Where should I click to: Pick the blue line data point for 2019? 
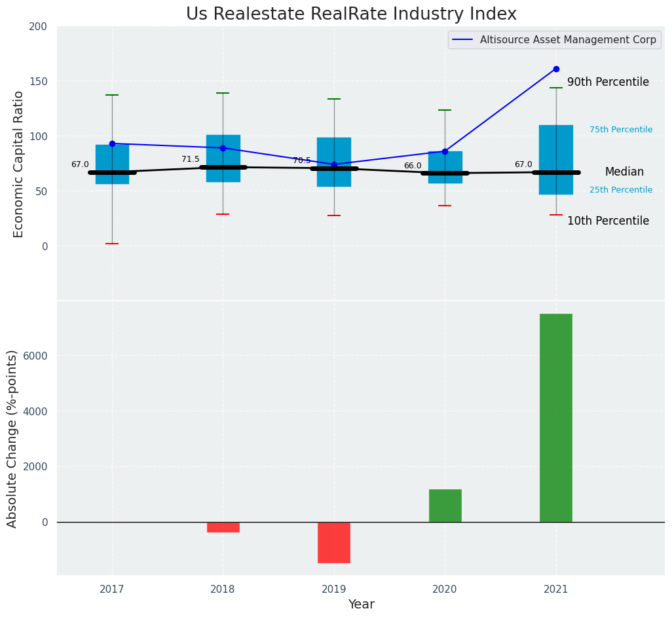tap(334, 164)
